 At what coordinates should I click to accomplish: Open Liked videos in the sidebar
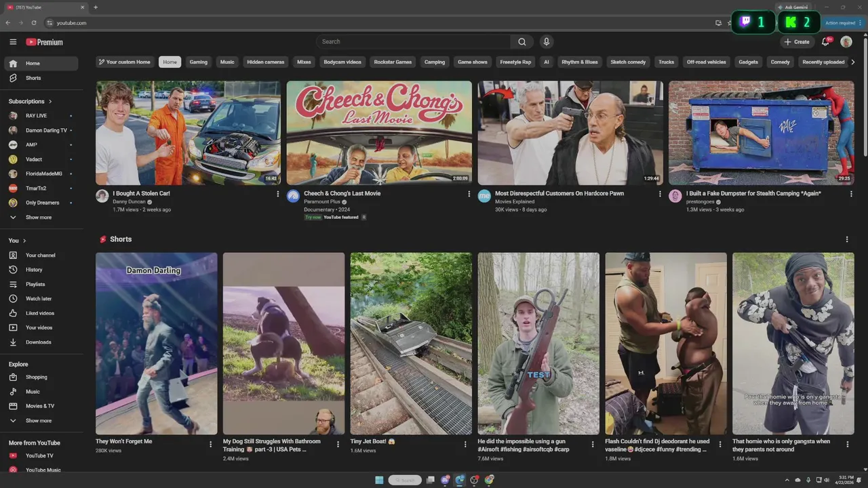(x=42, y=313)
